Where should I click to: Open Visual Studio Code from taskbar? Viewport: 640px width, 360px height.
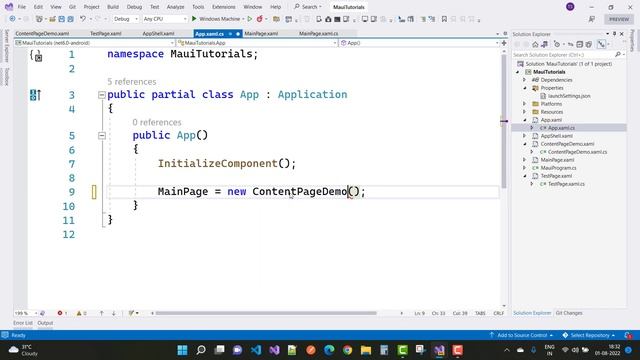pos(256,350)
